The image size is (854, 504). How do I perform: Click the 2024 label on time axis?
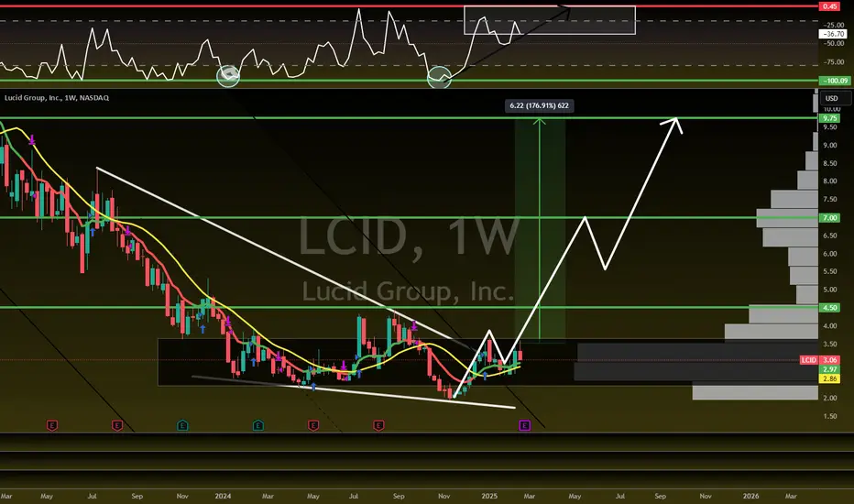click(223, 496)
